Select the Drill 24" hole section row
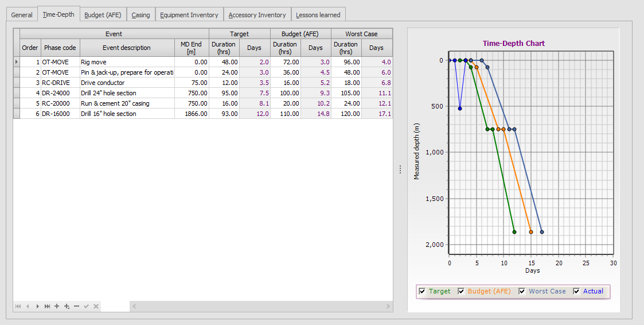 click(x=126, y=93)
